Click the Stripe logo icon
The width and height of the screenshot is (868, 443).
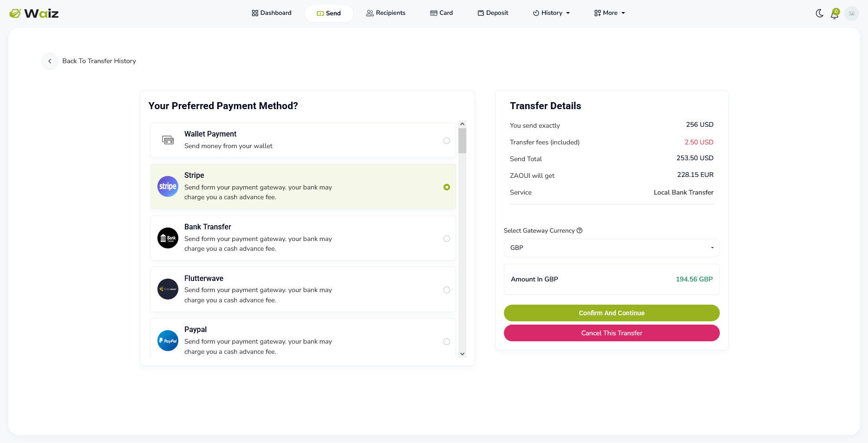(168, 186)
